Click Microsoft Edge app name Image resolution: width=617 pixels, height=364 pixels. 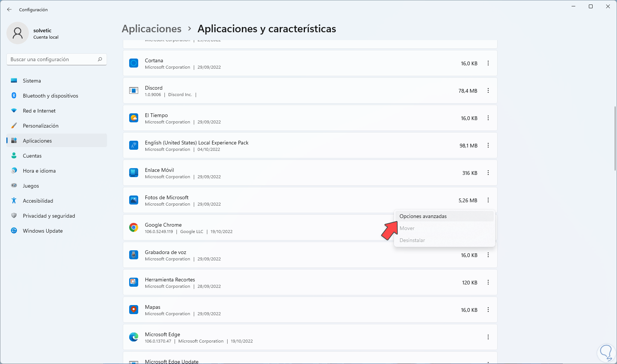pos(163,334)
